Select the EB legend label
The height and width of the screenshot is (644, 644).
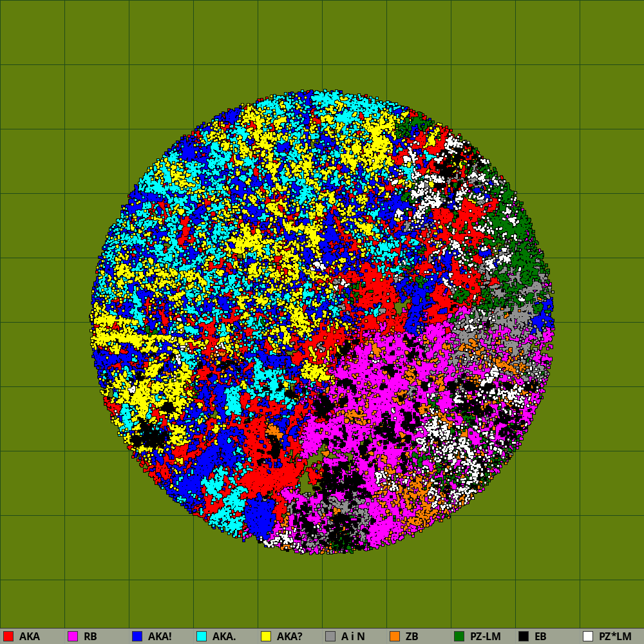[x=540, y=637]
